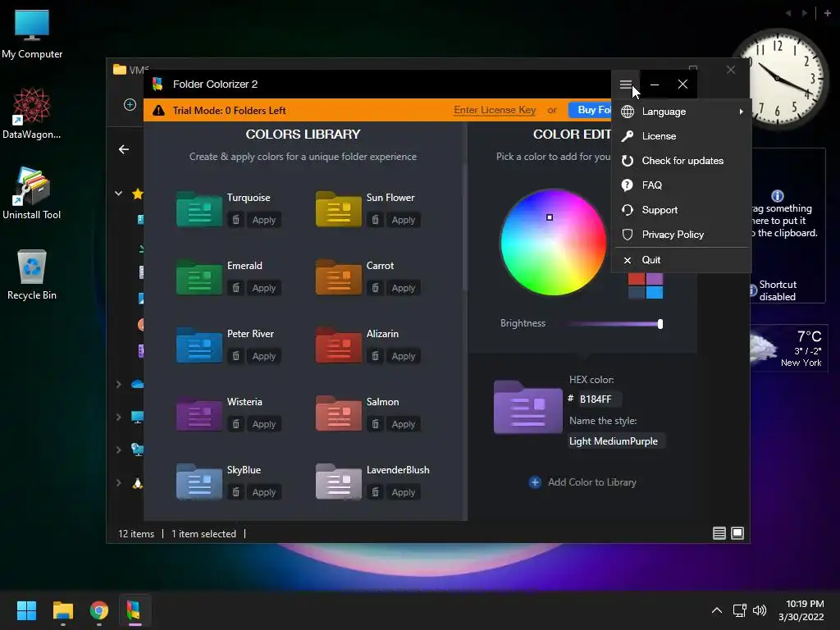
Task: Pick a color on the color wheel
Action: click(x=553, y=242)
